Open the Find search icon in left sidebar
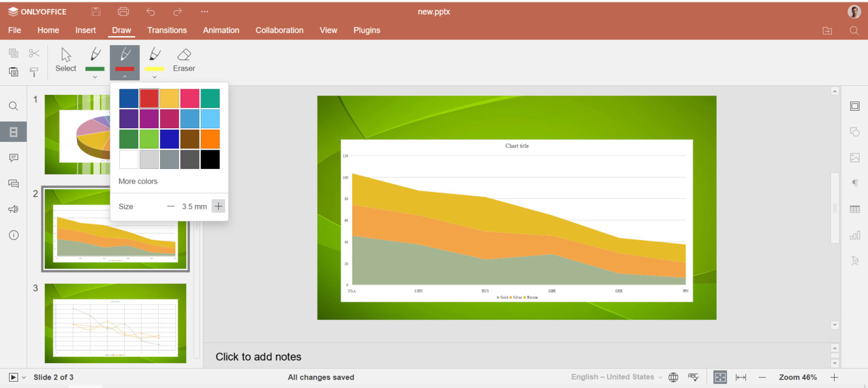This screenshot has height=388, width=868. tap(14, 106)
